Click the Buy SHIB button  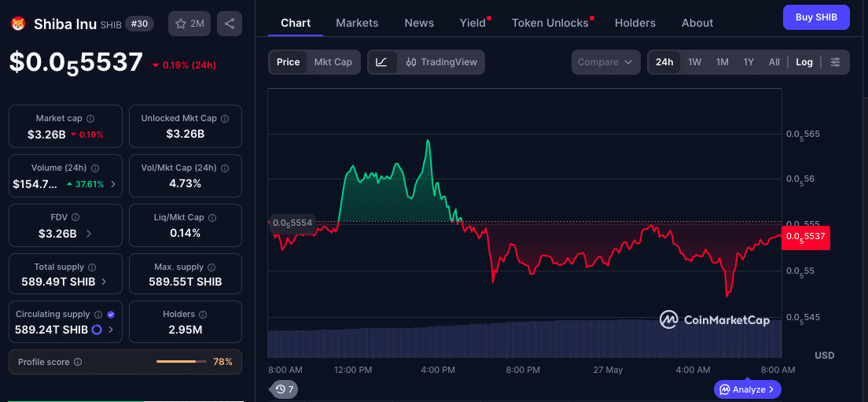816,17
